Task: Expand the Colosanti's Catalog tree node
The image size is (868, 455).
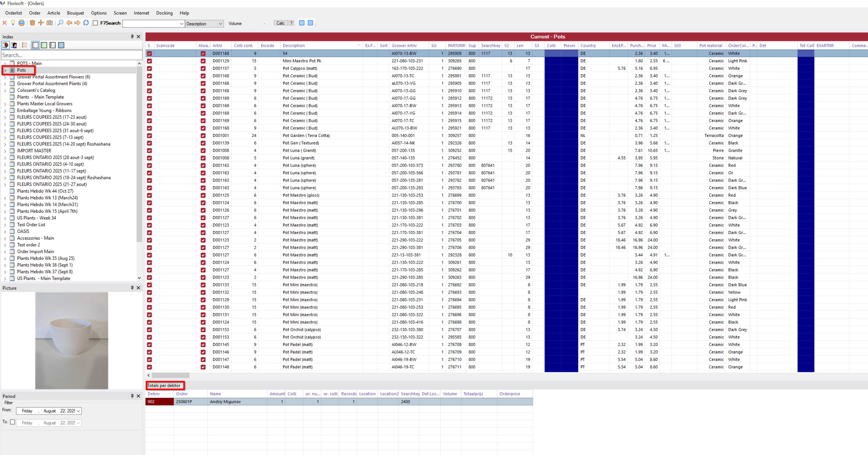Action: [5, 90]
